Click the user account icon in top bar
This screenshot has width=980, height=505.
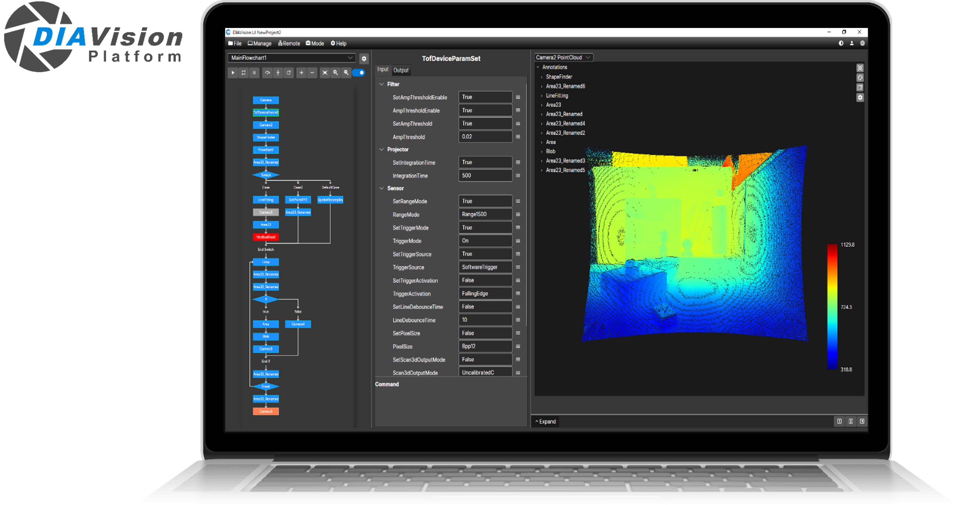tap(852, 43)
